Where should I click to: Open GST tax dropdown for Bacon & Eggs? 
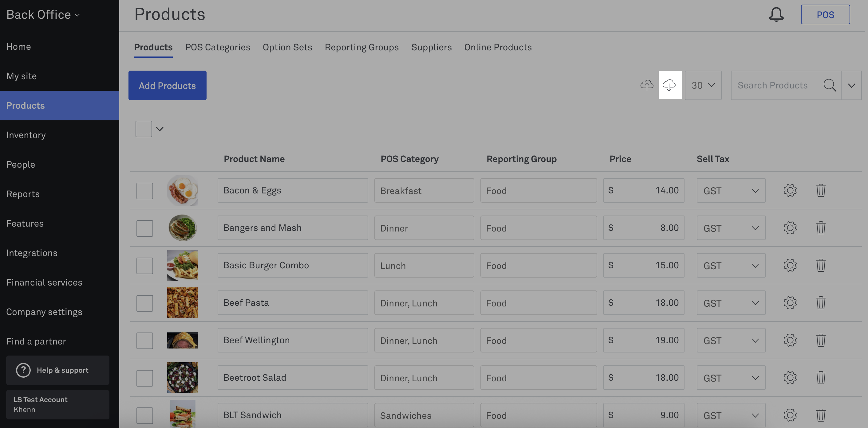731,190
